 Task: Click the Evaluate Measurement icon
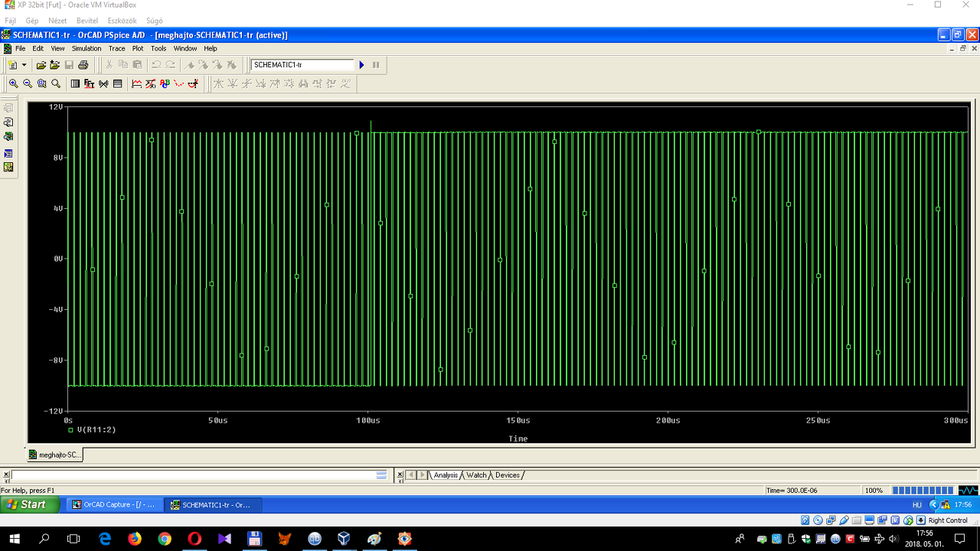pos(151,83)
